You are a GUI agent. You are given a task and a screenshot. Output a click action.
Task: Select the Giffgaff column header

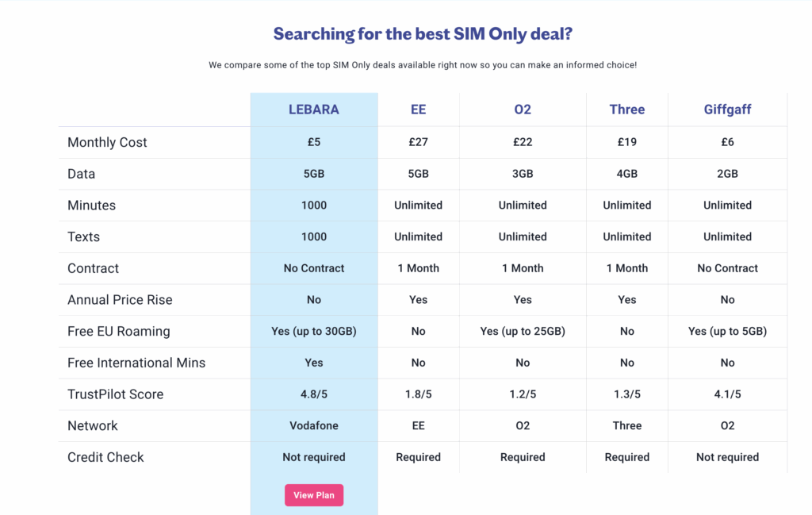pos(727,110)
